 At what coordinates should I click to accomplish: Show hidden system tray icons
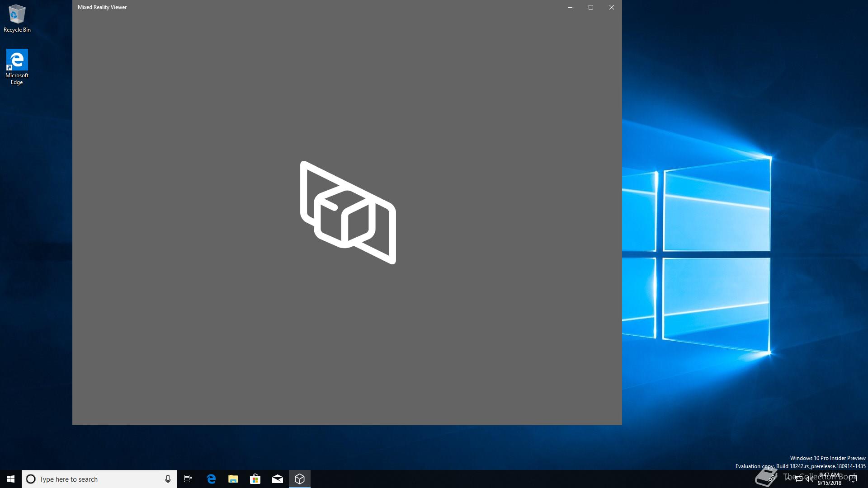788,479
